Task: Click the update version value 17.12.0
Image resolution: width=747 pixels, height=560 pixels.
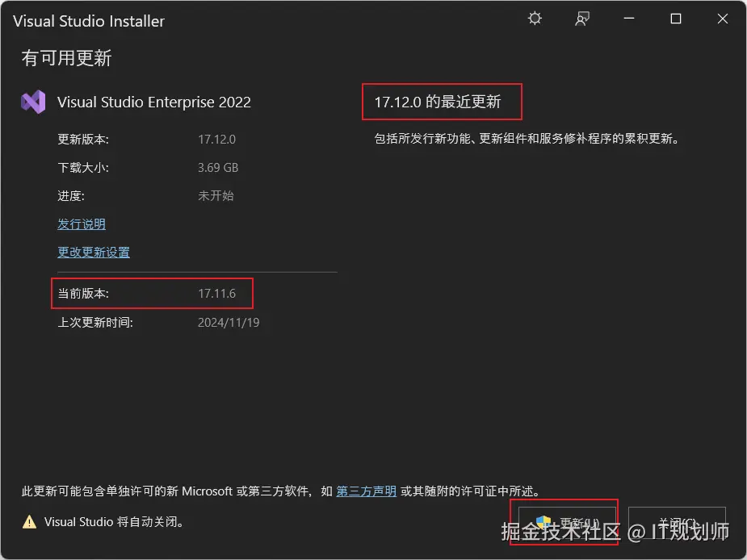Action: [216, 140]
